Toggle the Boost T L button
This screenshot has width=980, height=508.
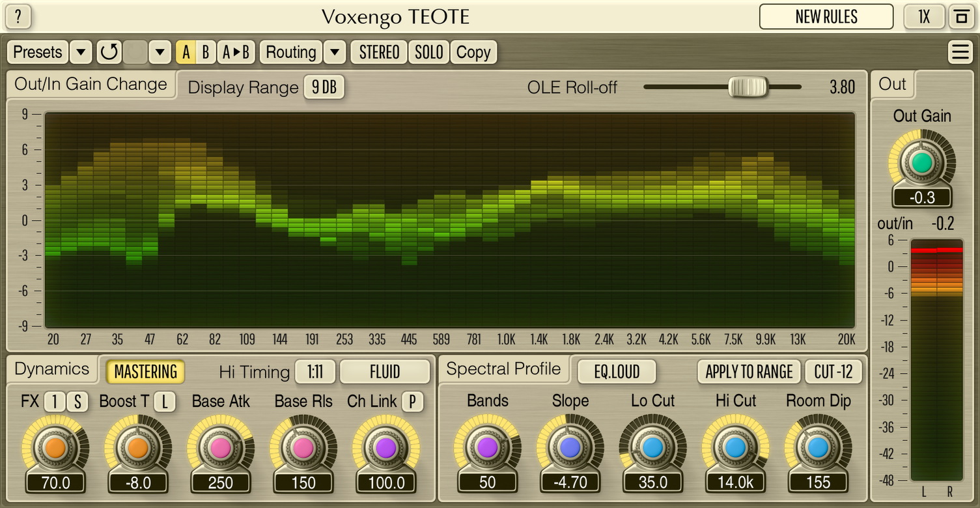(165, 402)
